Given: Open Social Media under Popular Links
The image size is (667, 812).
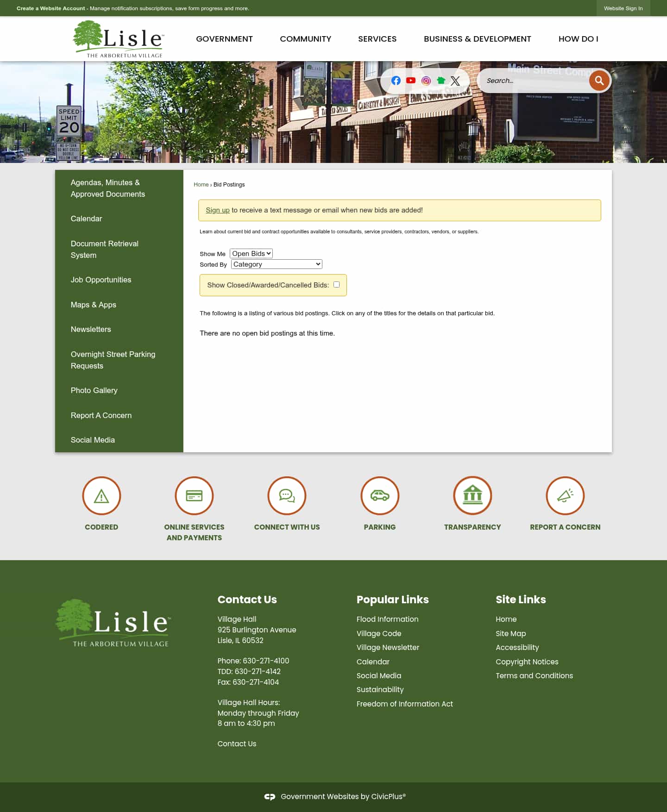Looking at the screenshot, I should 379,676.
